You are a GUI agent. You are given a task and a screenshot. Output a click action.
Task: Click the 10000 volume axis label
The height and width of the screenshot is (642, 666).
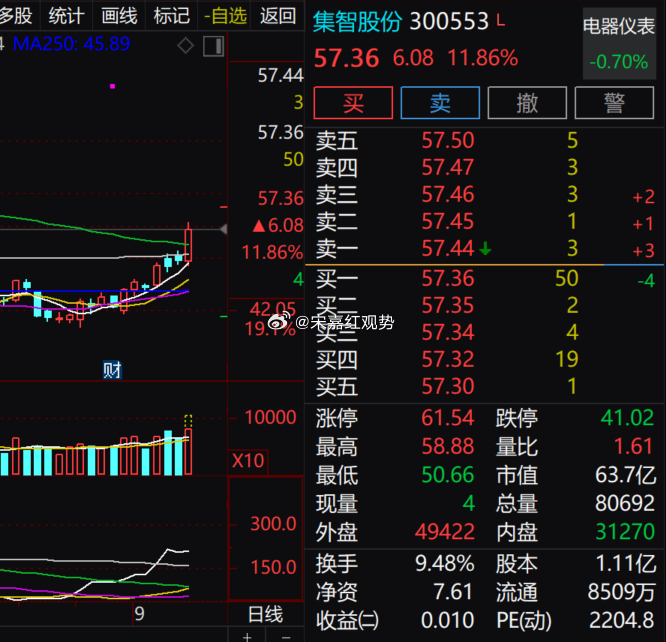tap(270, 417)
